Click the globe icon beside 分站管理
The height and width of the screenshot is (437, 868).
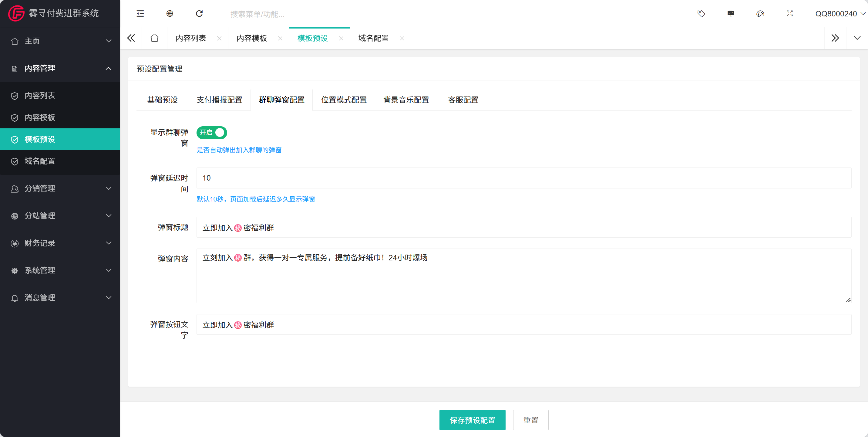(15, 216)
